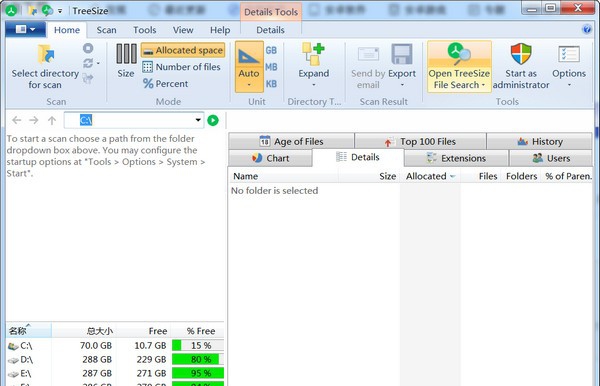
Task: Enable Allocated space mode
Action: pyautogui.click(x=183, y=50)
